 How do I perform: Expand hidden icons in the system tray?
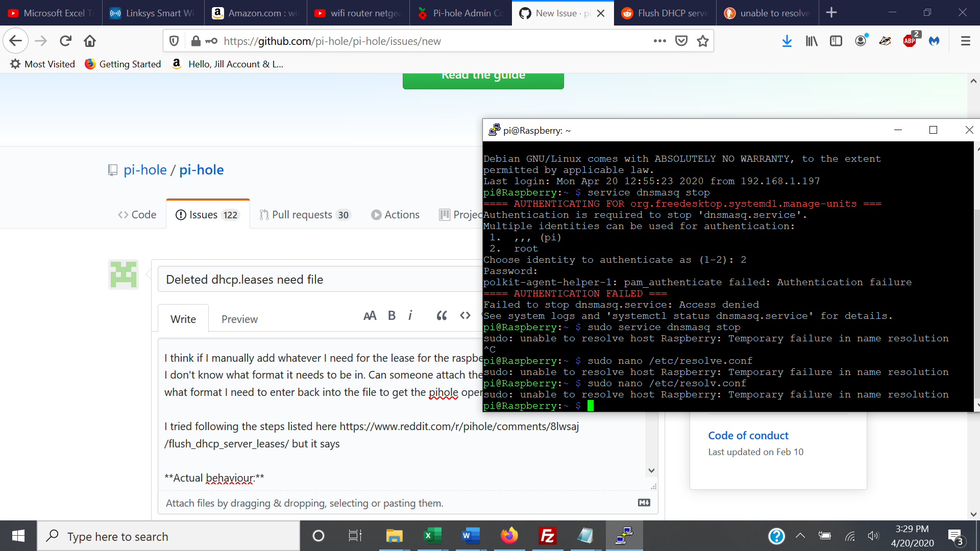(x=800, y=536)
